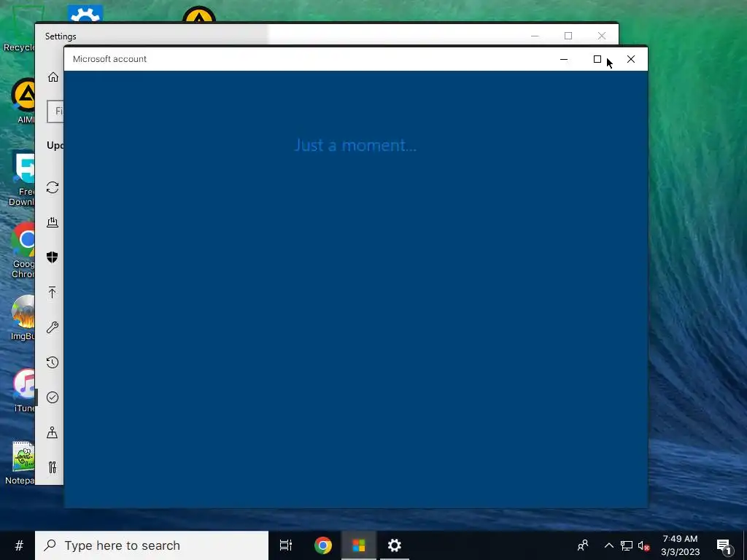Viewport: 747px width, 560px height.
Task: Click the Start button on taskbar
Action: [x=18, y=545]
